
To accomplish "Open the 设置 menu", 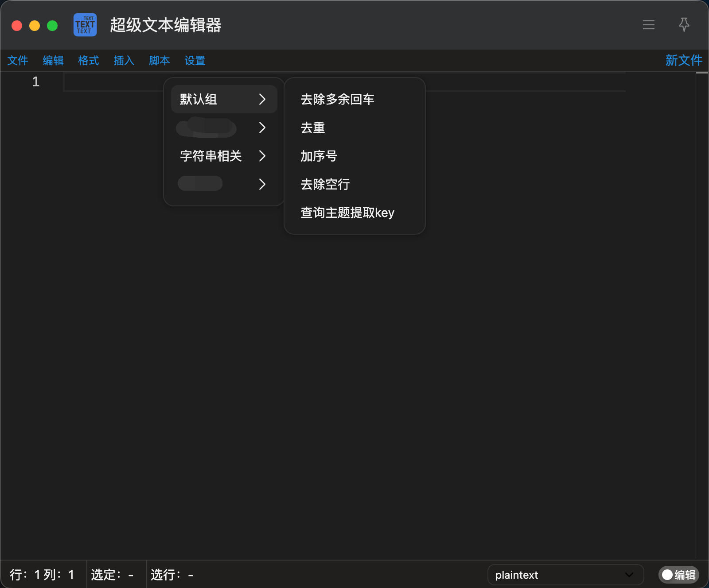I will click(x=195, y=60).
